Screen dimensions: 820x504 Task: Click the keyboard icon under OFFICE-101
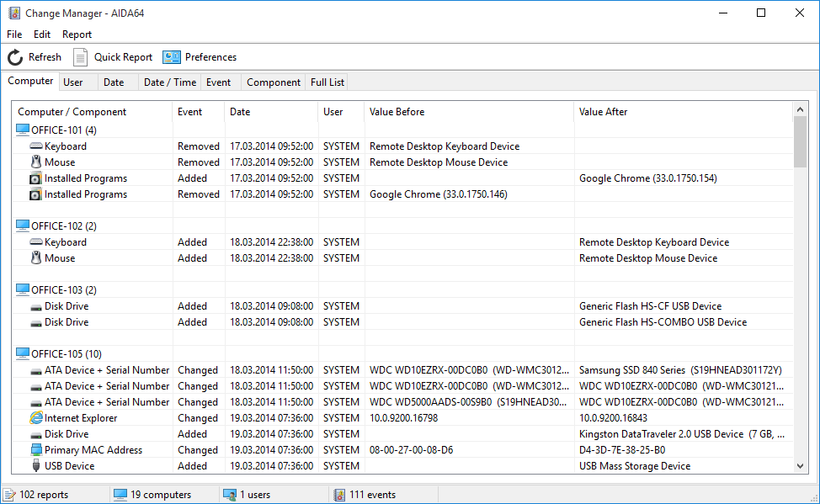point(36,146)
